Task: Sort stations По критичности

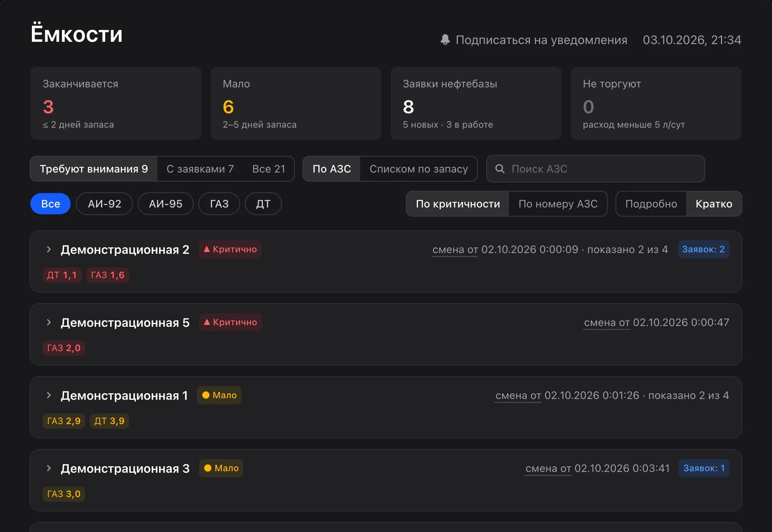Action: coord(458,204)
